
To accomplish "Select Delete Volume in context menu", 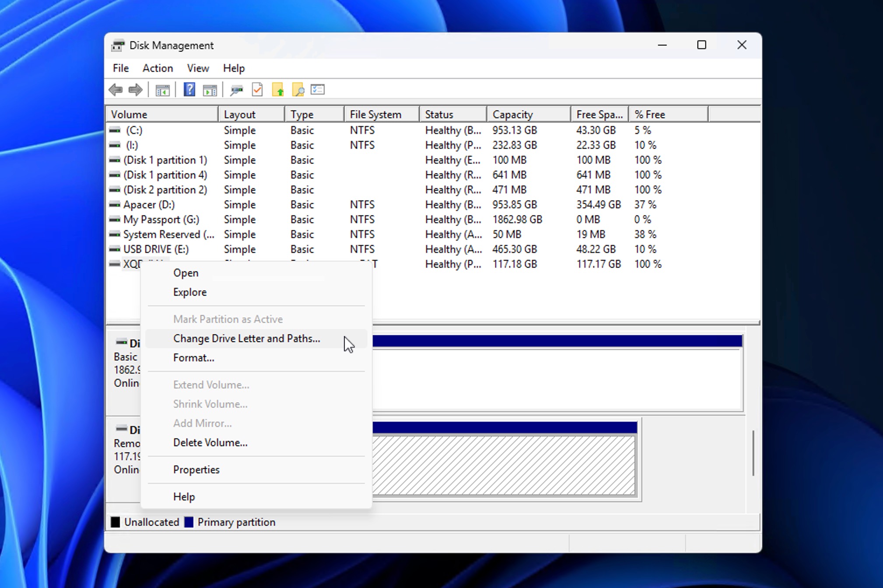I will click(210, 443).
